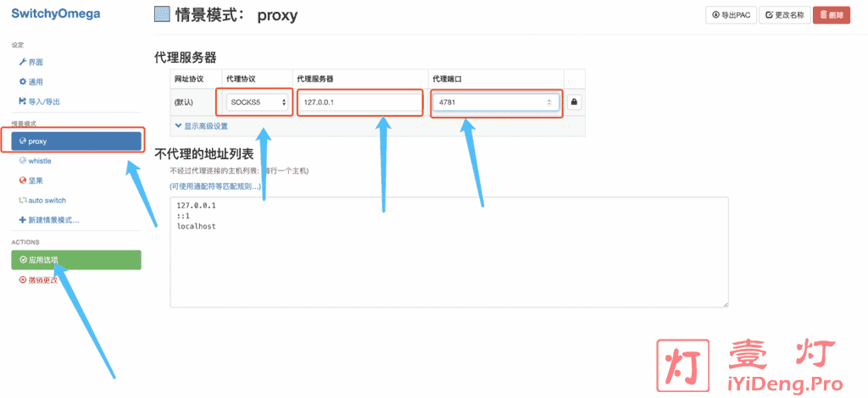The height and width of the screenshot is (398, 868).
Task: Click the gear icon beside 通用
Action: click(x=23, y=82)
